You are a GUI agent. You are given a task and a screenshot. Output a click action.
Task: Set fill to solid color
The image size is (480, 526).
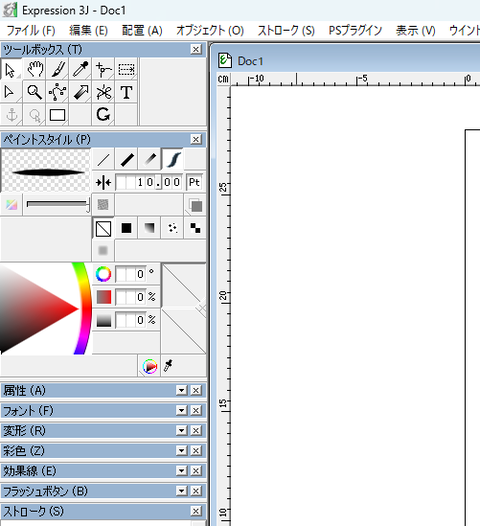[x=126, y=229]
